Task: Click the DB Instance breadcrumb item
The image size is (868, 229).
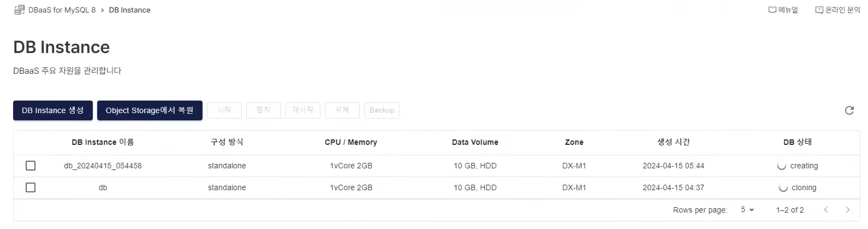Action: tap(129, 10)
